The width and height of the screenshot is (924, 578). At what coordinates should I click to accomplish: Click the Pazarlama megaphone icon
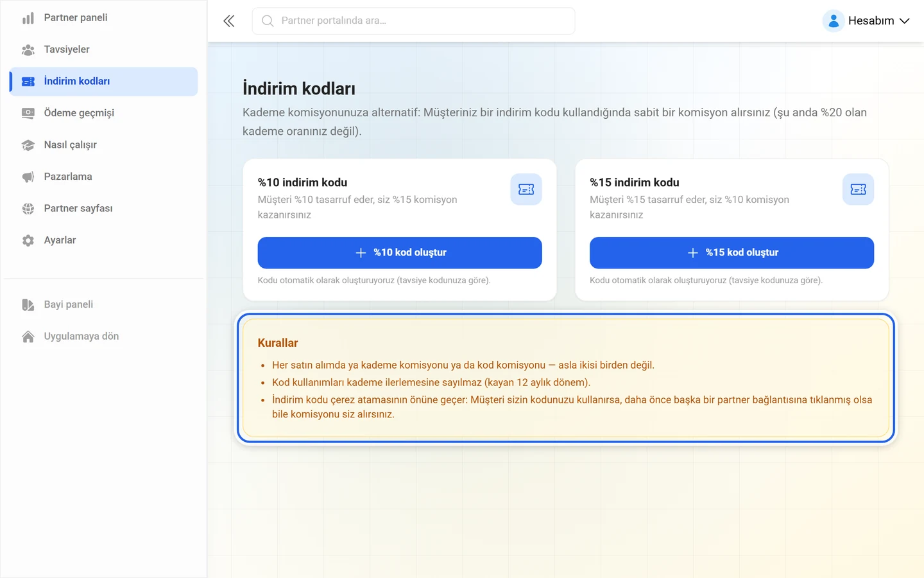(x=28, y=177)
